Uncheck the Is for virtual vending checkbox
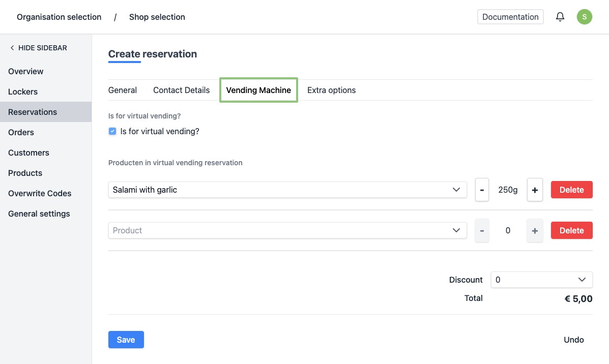The height and width of the screenshot is (364, 609). pos(112,131)
